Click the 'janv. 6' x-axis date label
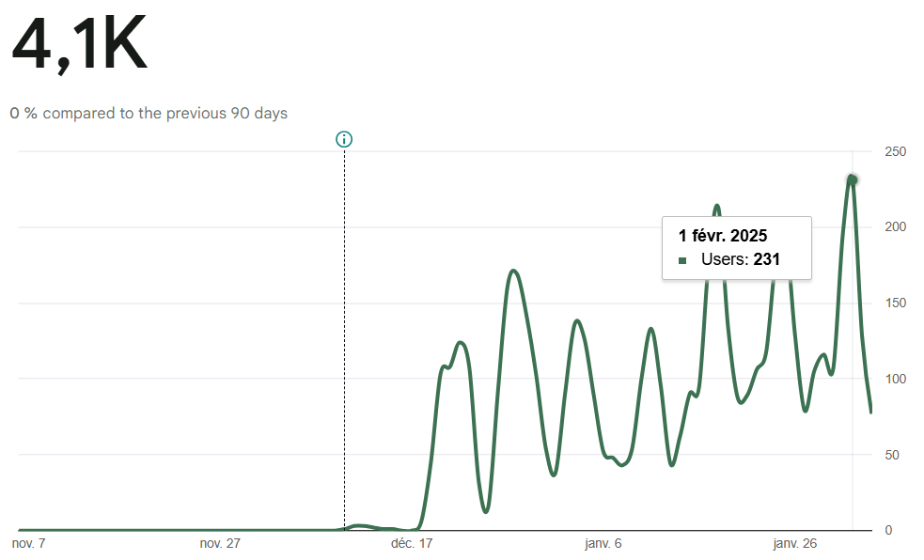924x560 pixels. coord(603,543)
